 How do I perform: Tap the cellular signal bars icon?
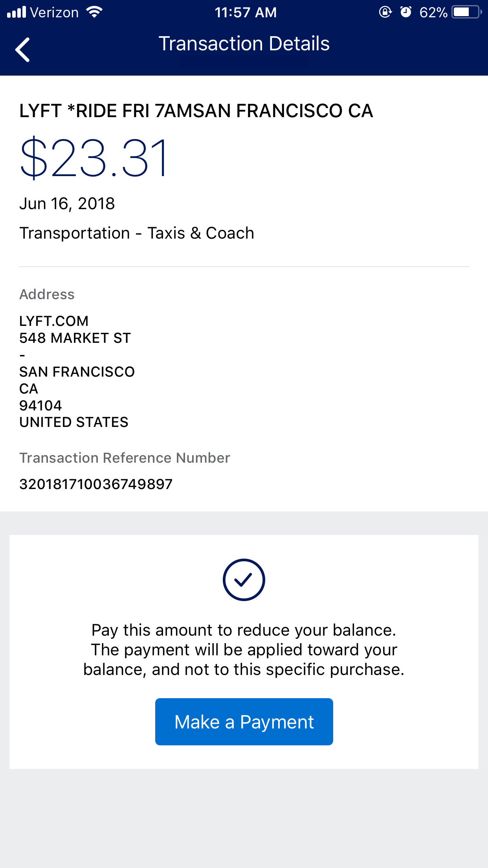point(17,12)
